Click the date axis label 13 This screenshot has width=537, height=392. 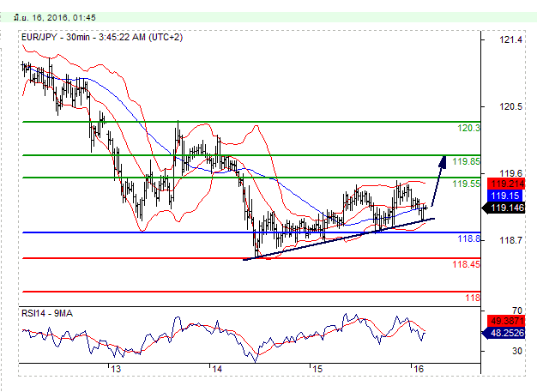[x=116, y=369]
